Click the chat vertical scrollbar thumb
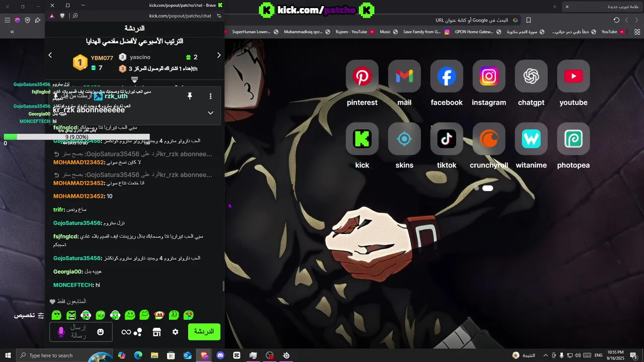Viewport: 644px width, 362px height. point(223,286)
